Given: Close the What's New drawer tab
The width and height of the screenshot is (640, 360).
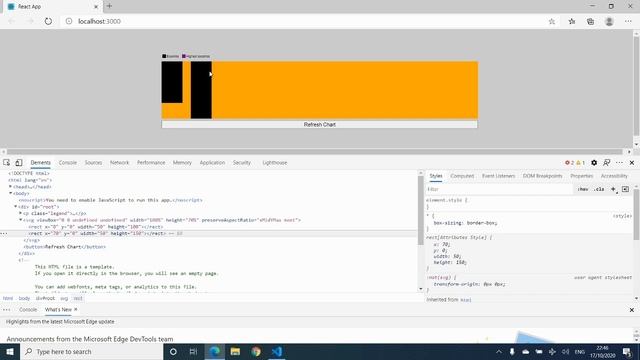Looking at the screenshot, I should pos(76,309).
